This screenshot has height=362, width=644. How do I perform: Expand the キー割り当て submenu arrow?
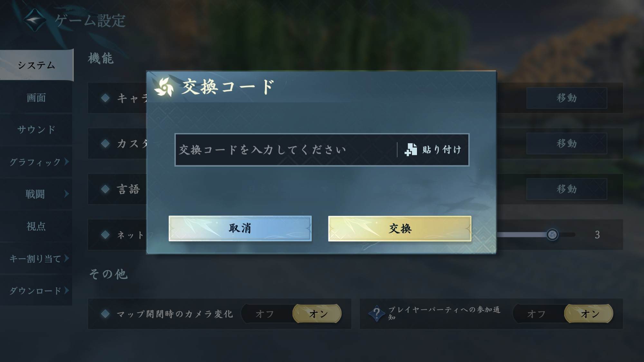pos(67,258)
